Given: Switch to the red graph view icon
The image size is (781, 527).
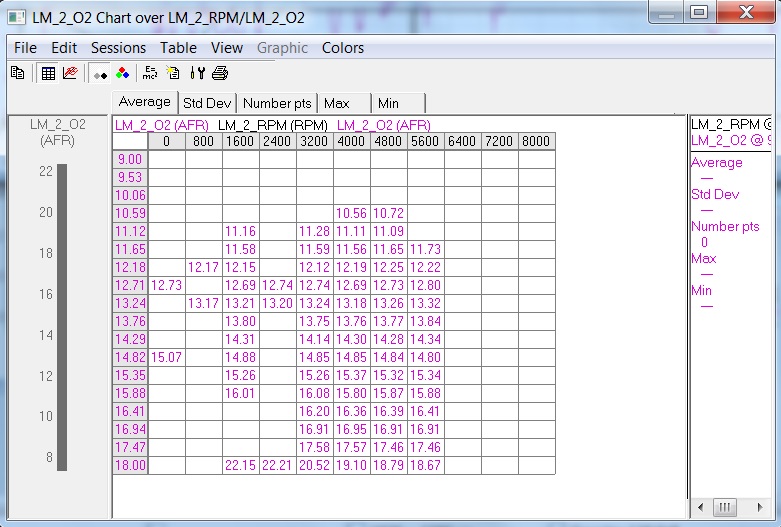Looking at the screenshot, I should pyautogui.click(x=69, y=73).
